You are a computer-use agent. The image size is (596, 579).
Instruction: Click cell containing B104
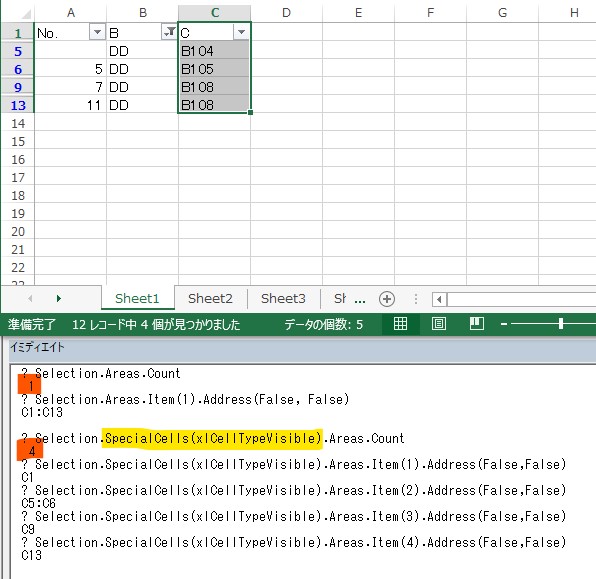coord(214,51)
